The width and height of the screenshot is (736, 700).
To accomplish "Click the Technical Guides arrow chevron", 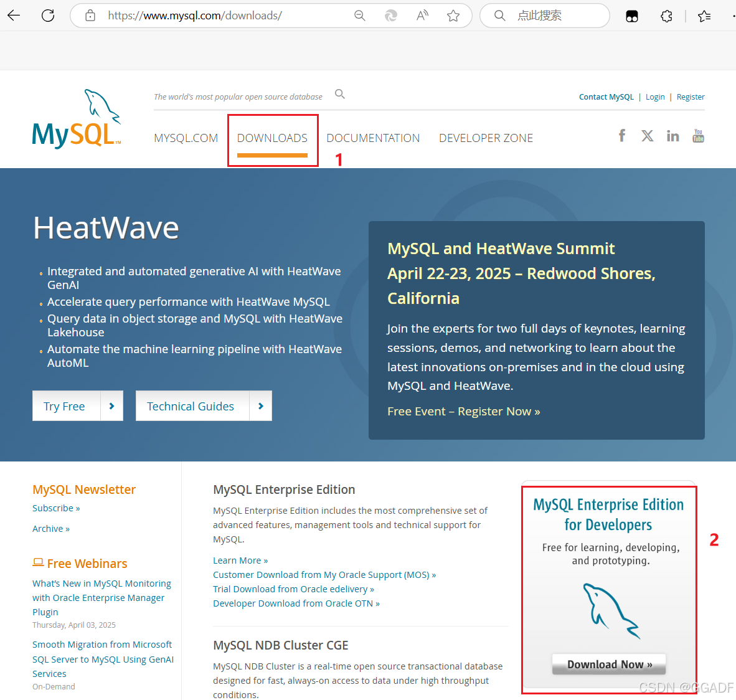I will tap(260, 406).
